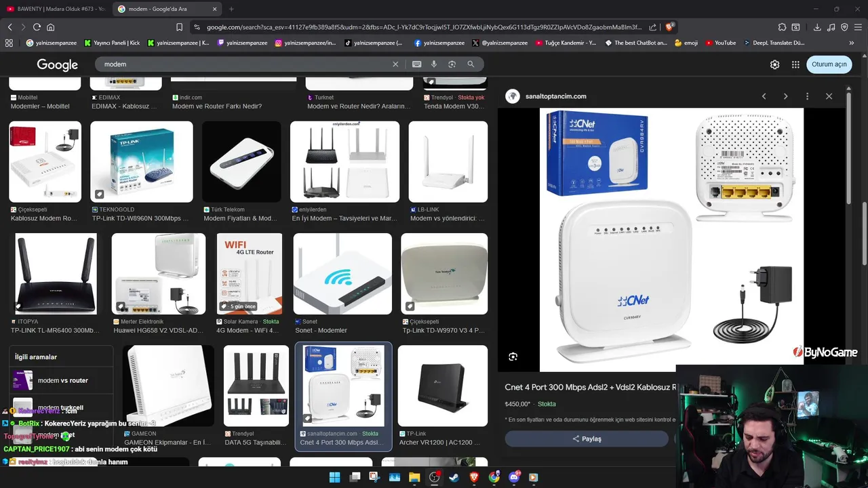Open the three-dot menu in preview panel

(x=807, y=96)
